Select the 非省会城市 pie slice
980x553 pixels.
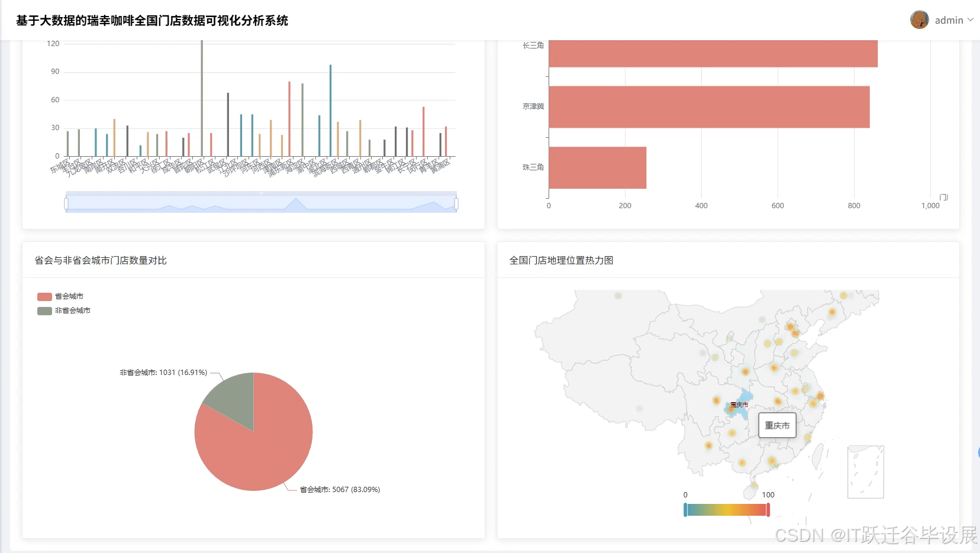(234, 399)
